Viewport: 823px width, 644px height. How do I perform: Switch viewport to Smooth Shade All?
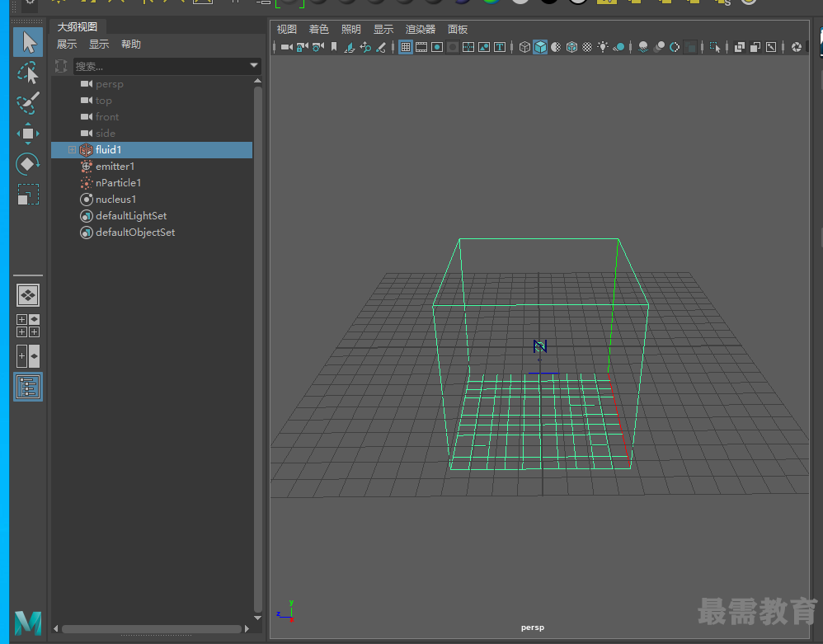[x=540, y=47]
